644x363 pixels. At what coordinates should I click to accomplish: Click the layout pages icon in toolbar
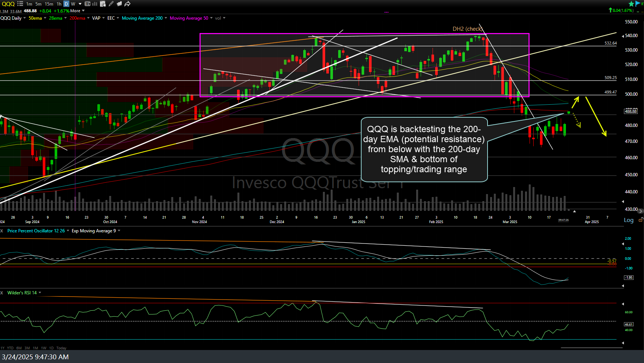tap(119, 4)
